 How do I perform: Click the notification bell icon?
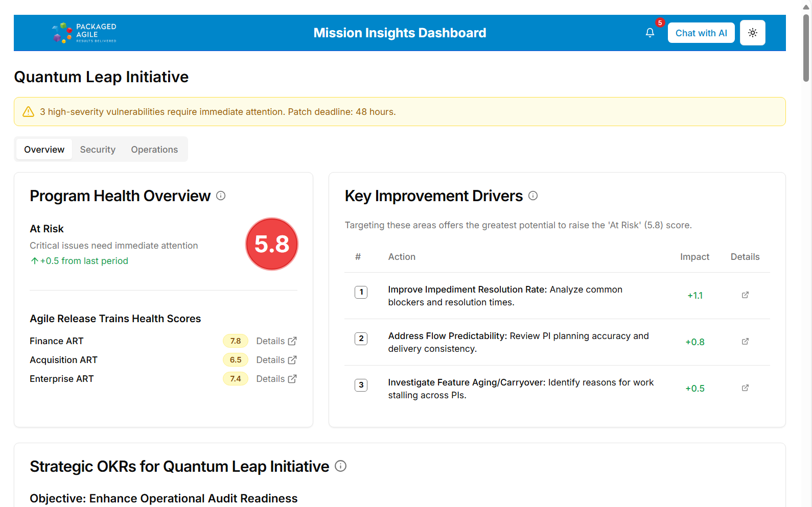(x=649, y=33)
